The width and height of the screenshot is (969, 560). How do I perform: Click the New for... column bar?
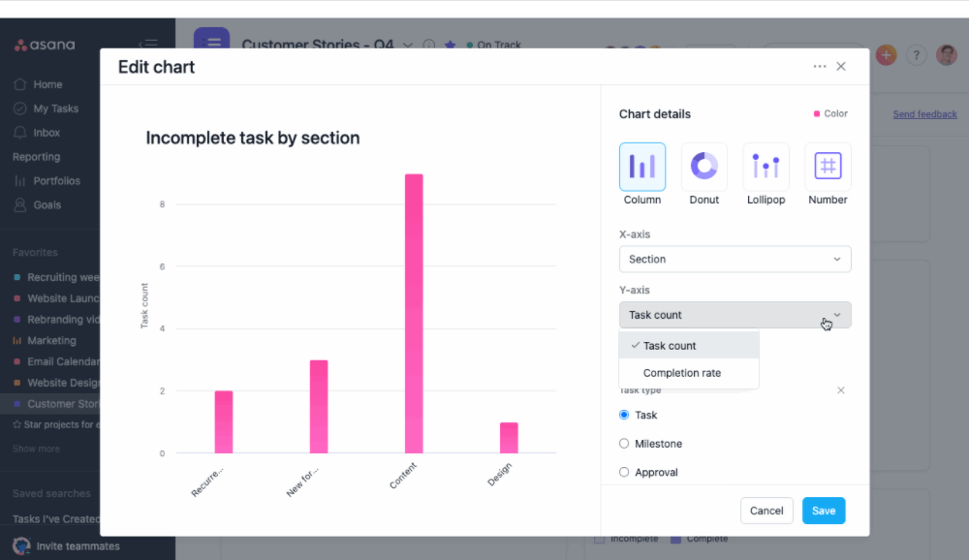(319, 406)
